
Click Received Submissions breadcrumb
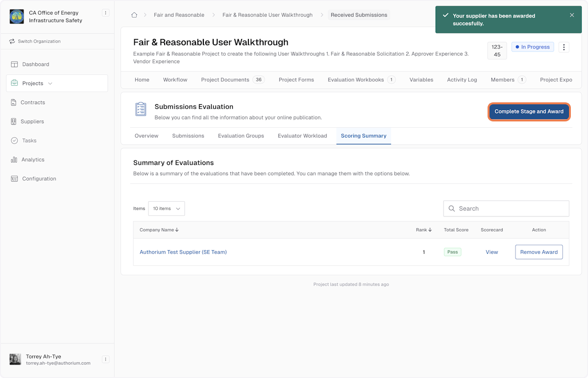pos(359,15)
